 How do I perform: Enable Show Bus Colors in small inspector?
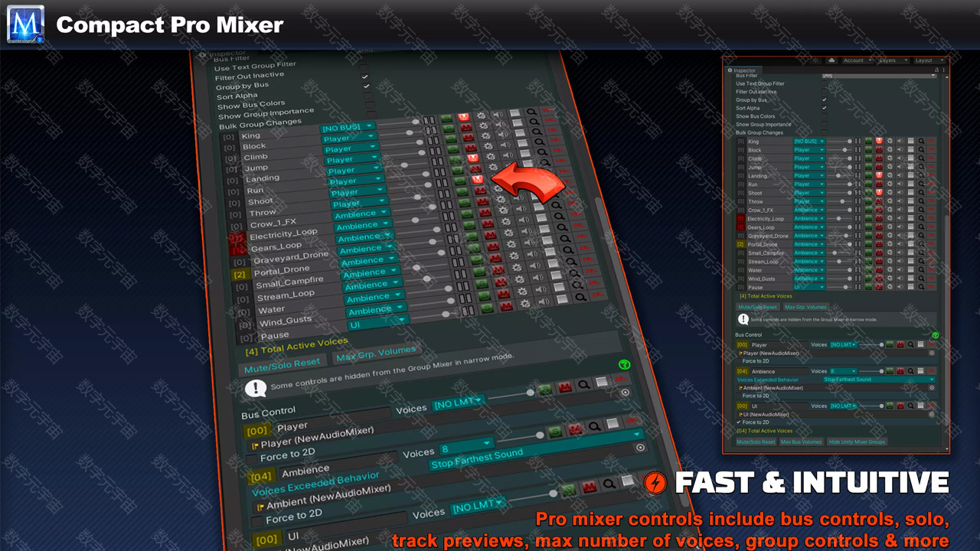click(x=824, y=116)
